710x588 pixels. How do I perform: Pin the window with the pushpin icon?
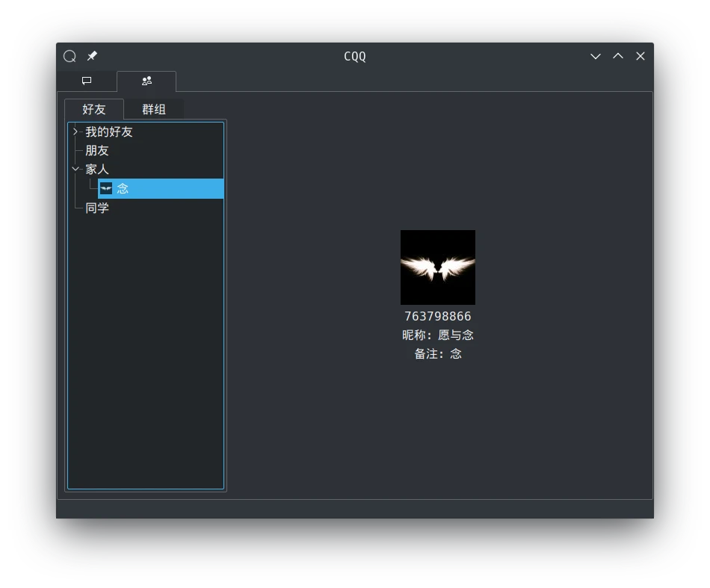point(92,56)
